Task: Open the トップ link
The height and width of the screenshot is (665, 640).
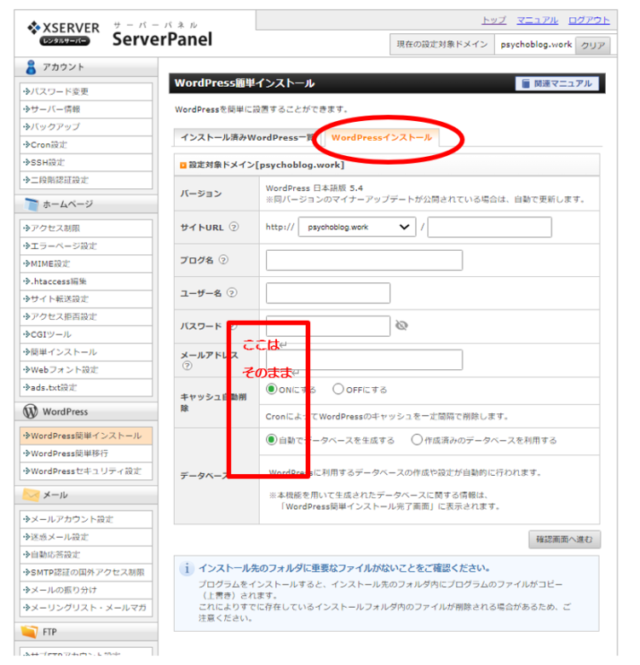Action: click(494, 20)
